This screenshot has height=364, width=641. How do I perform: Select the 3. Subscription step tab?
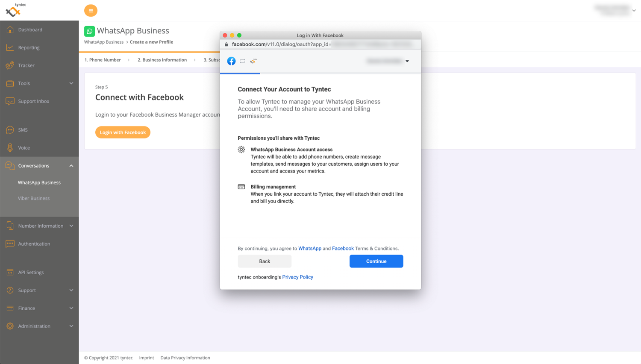click(x=212, y=60)
